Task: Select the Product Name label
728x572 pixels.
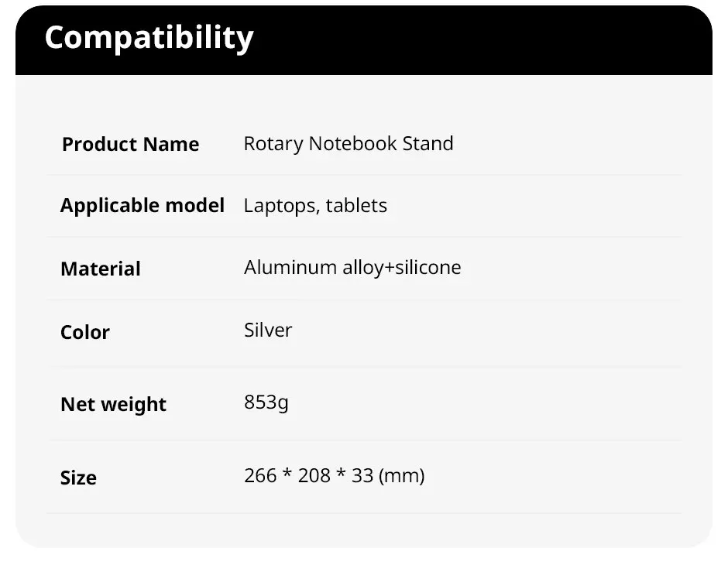Action: pyautogui.click(x=130, y=144)
